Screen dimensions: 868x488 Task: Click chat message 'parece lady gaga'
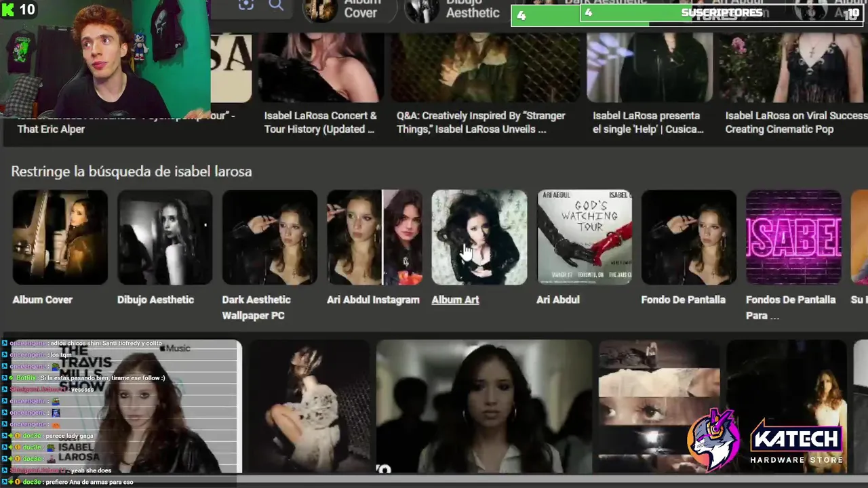68,436
